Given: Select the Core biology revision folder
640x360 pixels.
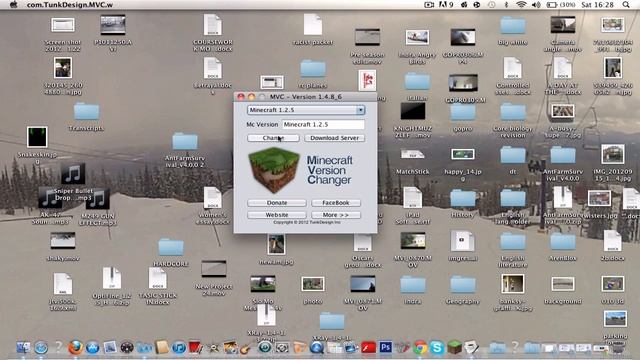Looking at the screenshot, I should [x=513, y=120].
